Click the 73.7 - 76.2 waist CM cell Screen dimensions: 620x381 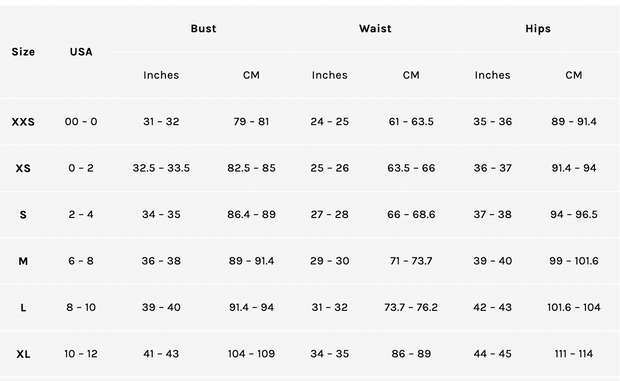[x=411, y=307]
